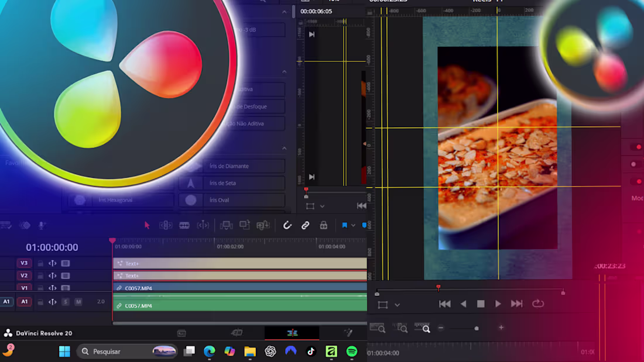Click timeline viewer transform overlay icon
This screenshot has height=362, width=644.
pos(383,305)
